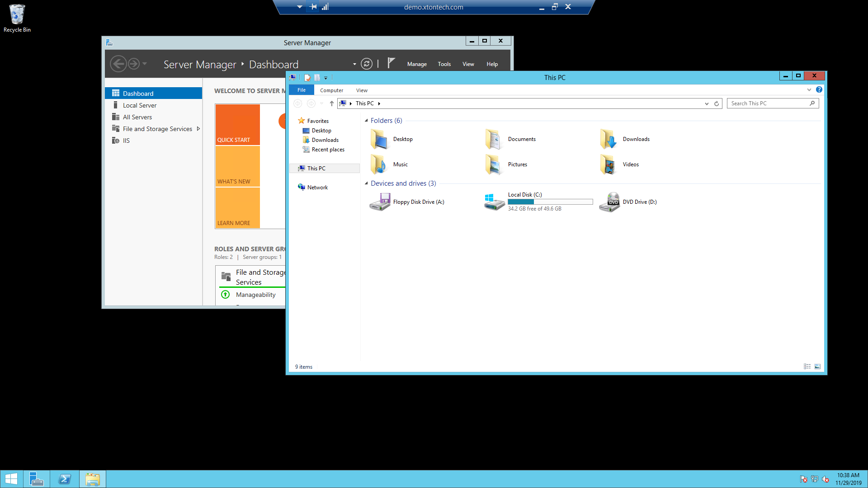
Task: Open the address bar history dropdown
Action: 707,103
